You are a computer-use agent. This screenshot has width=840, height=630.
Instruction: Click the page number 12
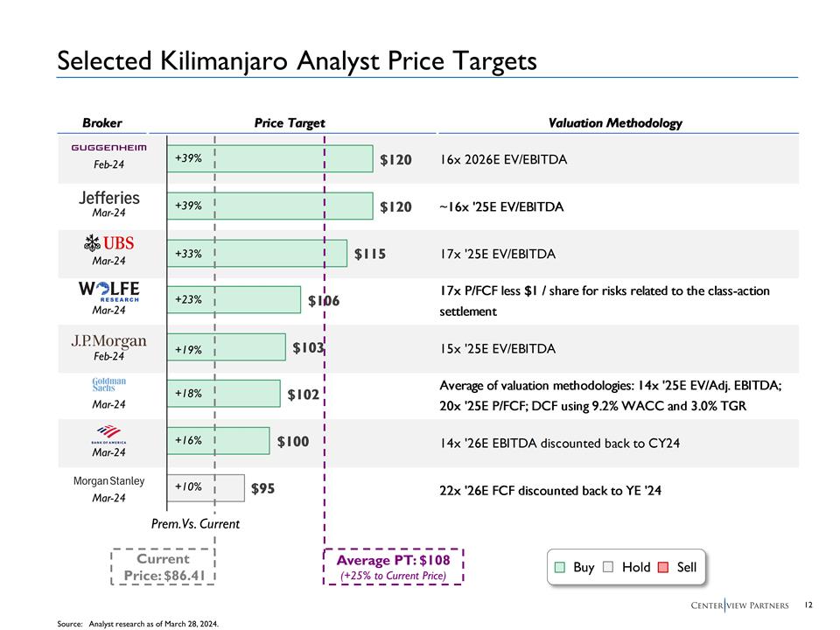point(808,605)
